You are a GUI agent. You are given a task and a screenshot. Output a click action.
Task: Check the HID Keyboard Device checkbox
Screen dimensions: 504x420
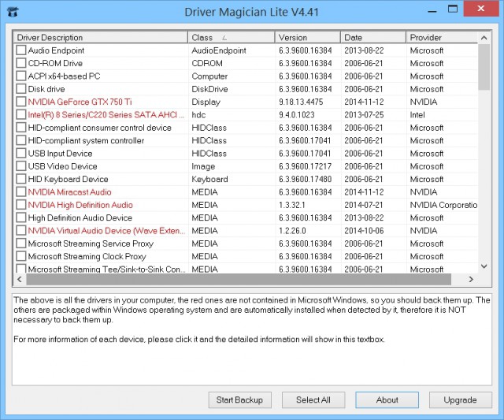pyautogui.click(x=21, y=179)
